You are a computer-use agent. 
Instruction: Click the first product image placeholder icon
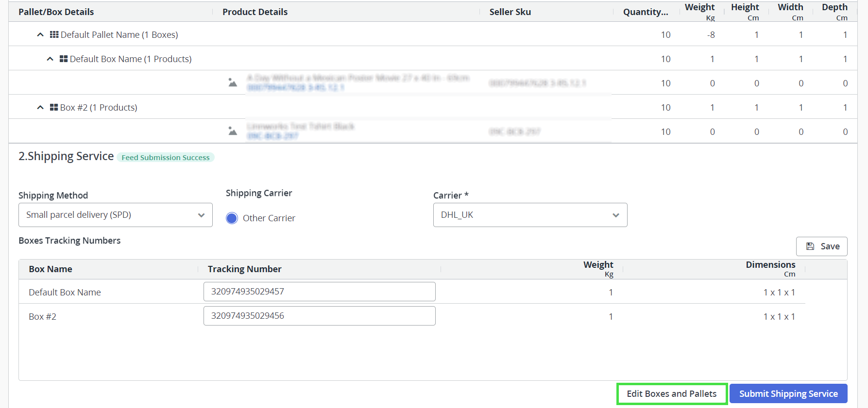coord(233,83)
